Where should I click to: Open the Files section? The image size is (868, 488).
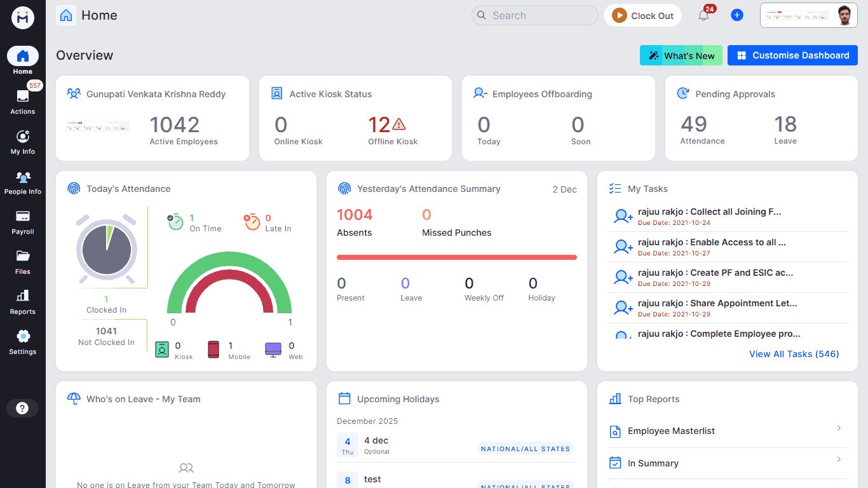click(x=23, y=262)
